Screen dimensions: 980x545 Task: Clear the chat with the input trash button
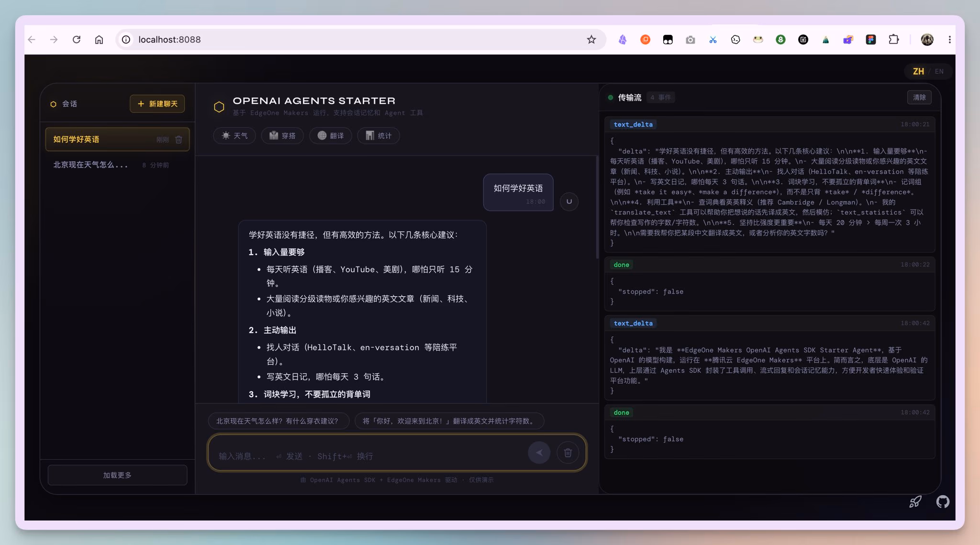coord(568,453)
